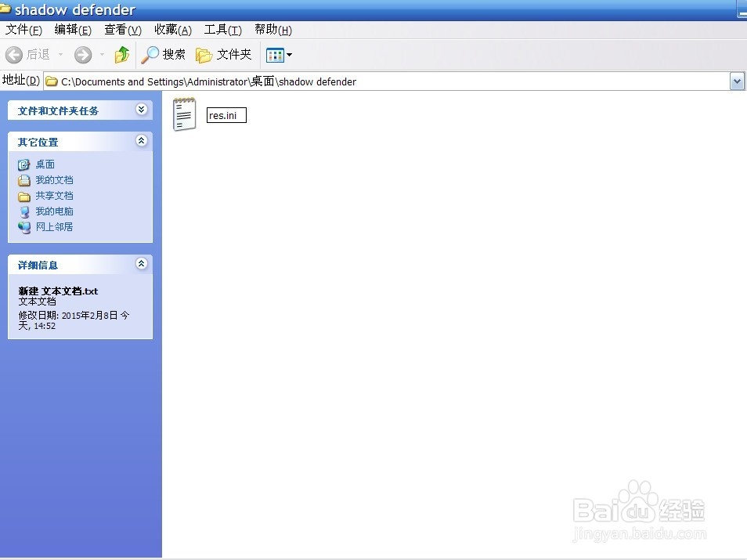Click the folder icon beside 共享文档
This screenshot has width=747, height=560.
pos(23,197)
